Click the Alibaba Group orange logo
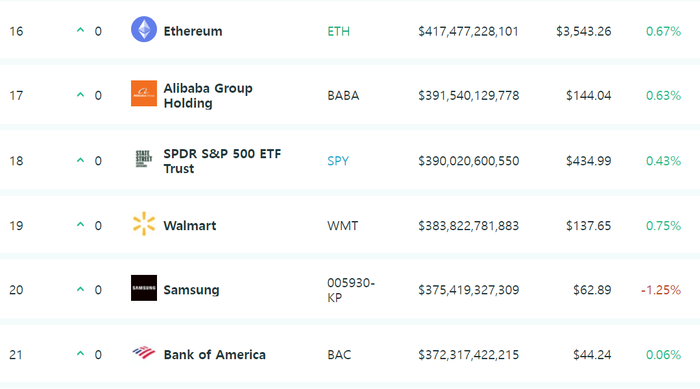700x389 pixels. (x=144, y=93)
